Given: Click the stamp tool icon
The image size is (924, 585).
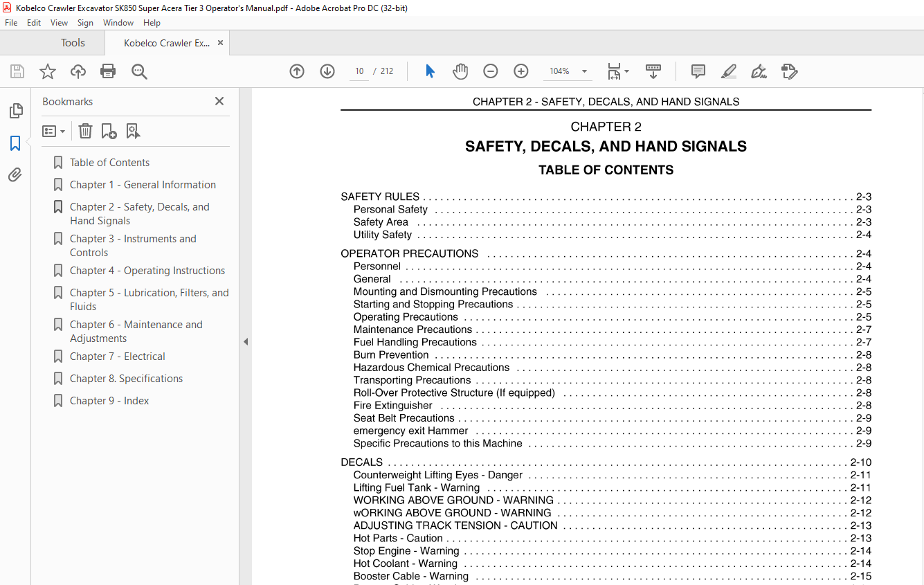Looking at the screenshot, I should click(x=789, y=71).
